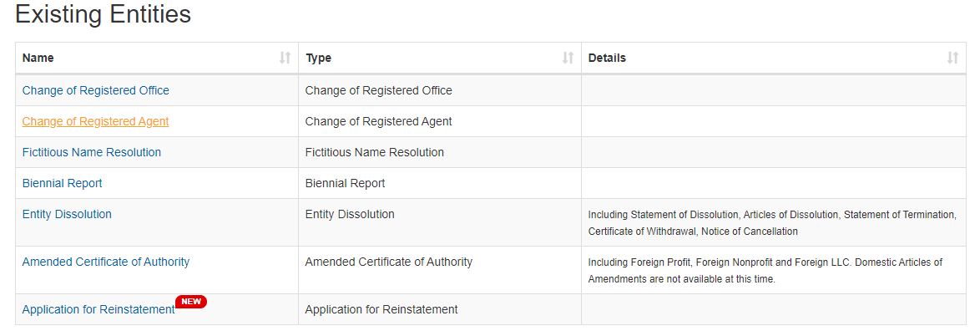Click the Existing Entities heading
Viewport: 980px width, 331px height.
coord(104,14)
